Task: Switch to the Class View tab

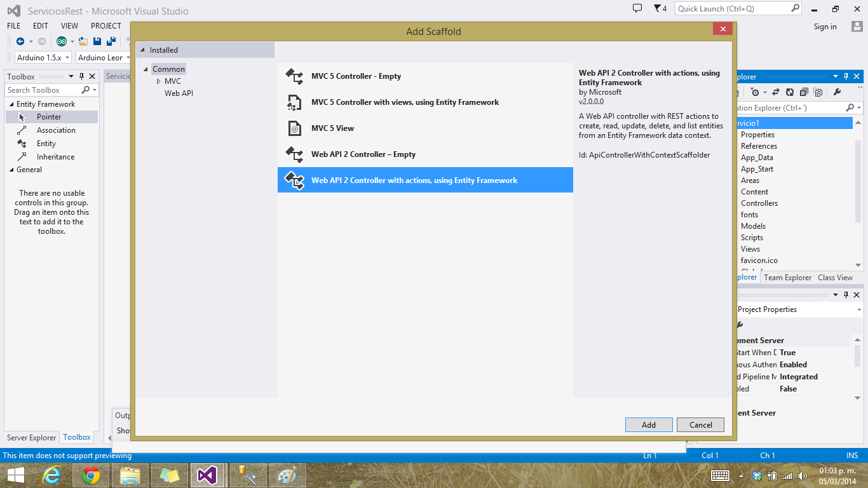Action: point(836,278)
